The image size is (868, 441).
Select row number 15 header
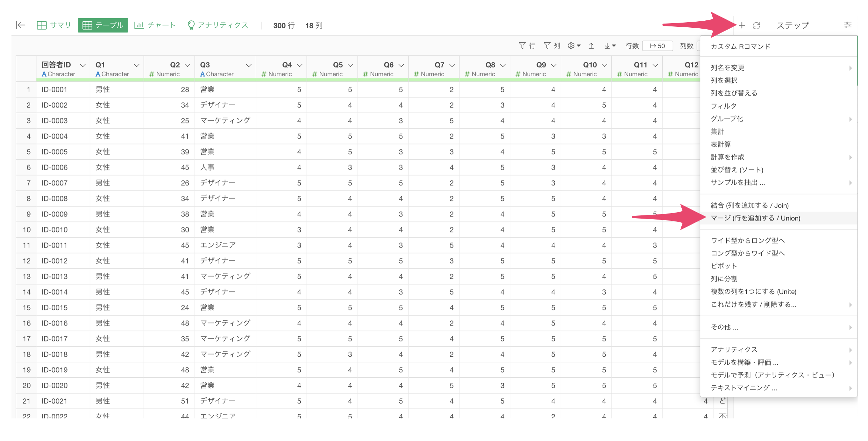coord(26,307)
